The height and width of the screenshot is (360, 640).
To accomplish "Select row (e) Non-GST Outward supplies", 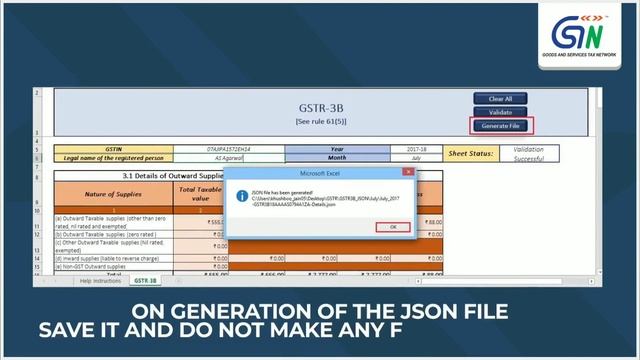I will (x=113, y=267).
